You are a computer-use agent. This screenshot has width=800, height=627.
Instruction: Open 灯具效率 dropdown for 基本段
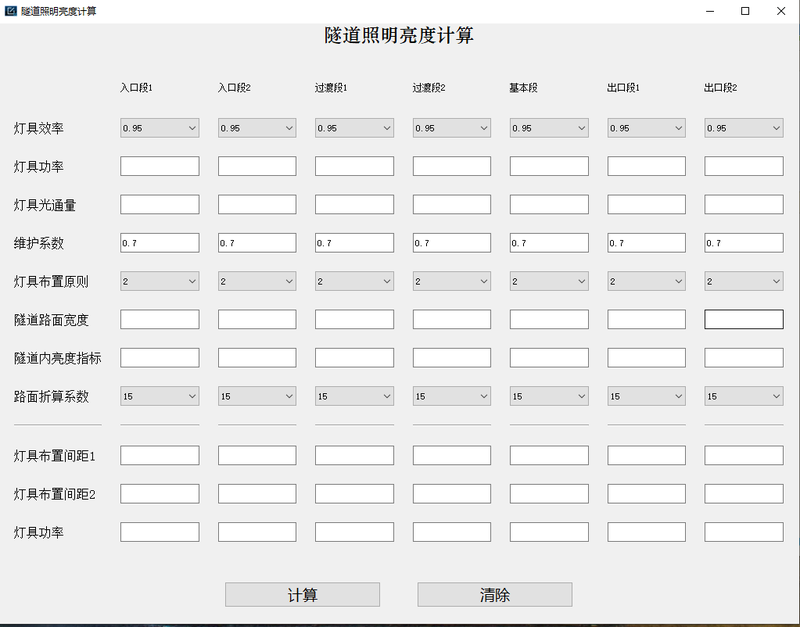tap(549, 128)
